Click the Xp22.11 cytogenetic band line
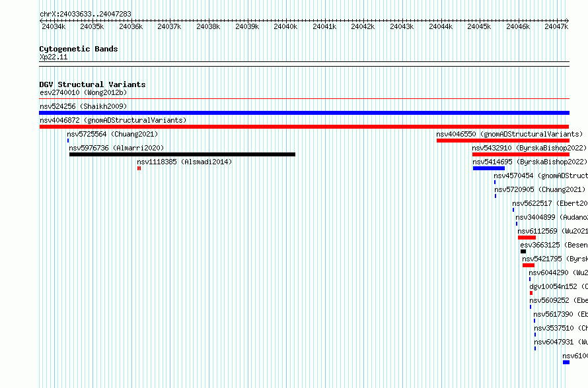588x388 pixels. pos(304,64)
